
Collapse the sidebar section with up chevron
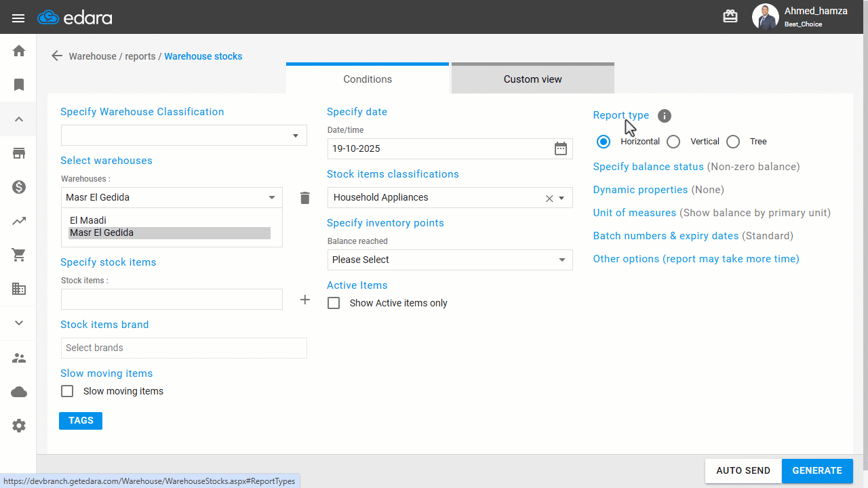pos(19,119)
